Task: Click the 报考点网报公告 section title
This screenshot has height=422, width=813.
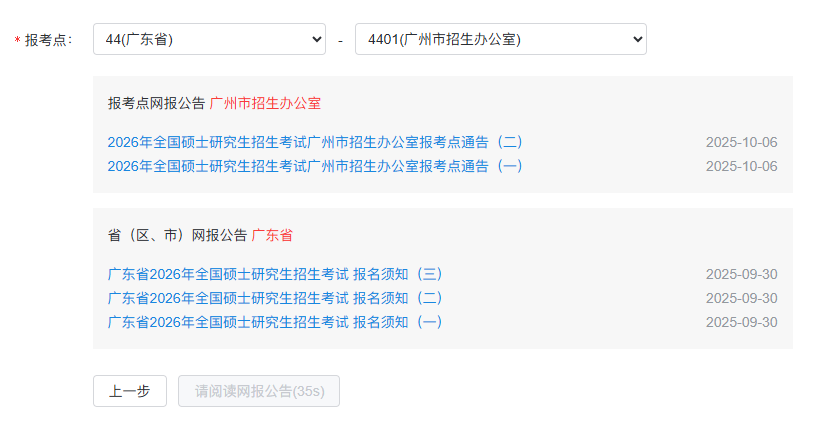Action: pyautogui.click(x=156, y=103)
